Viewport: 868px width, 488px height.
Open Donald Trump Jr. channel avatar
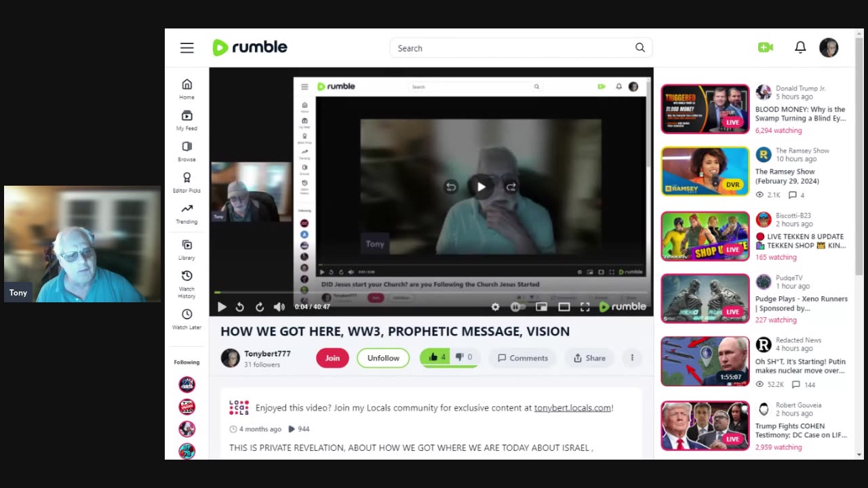coord(764,92)
